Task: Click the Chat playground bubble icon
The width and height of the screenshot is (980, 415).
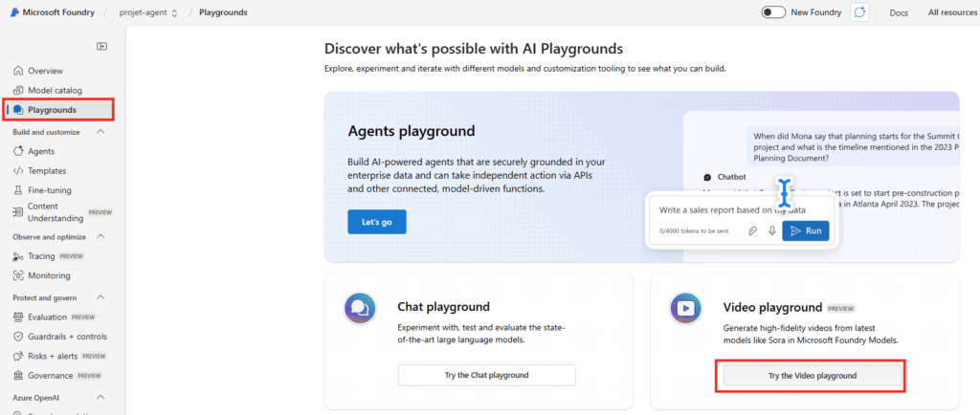Action: click(x=360, y=308)
